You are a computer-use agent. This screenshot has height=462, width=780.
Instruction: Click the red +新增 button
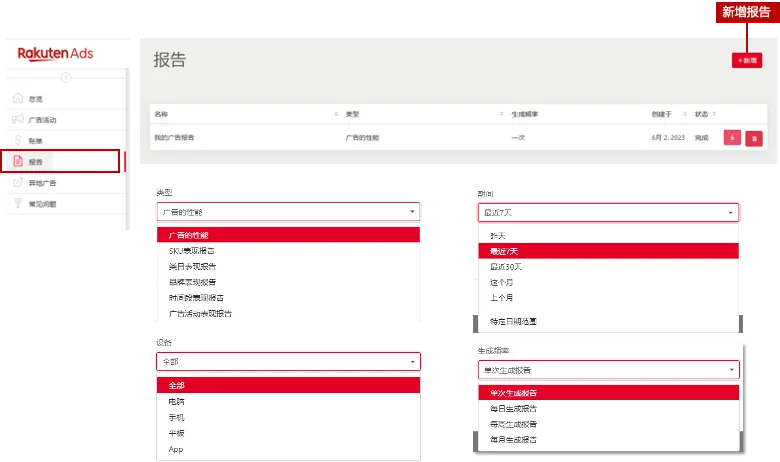(747, 61)
